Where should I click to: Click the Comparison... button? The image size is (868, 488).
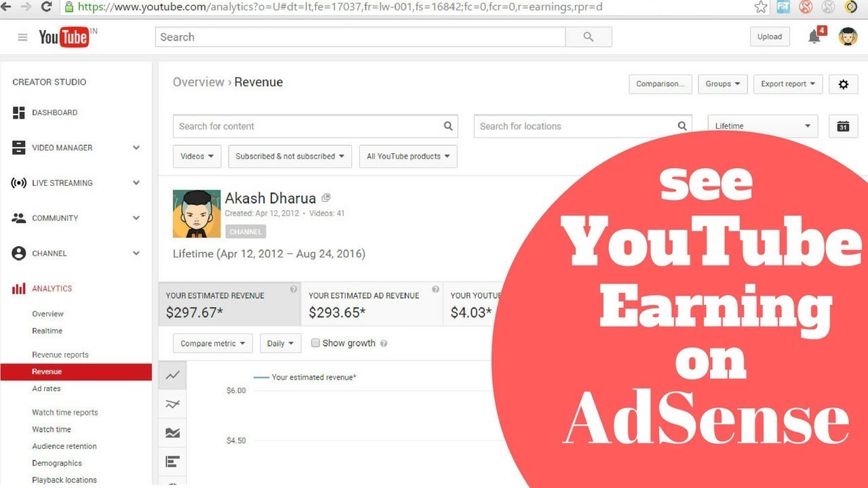coord(660,84)
